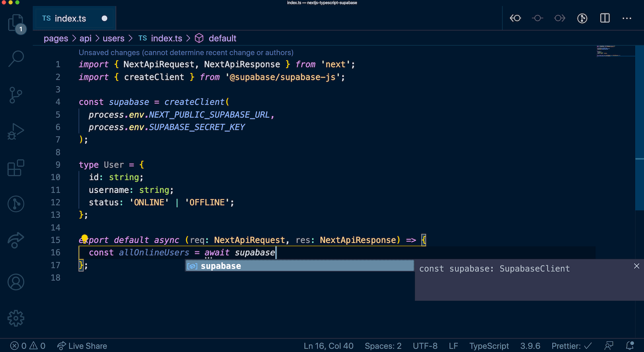Close the suggestion details panel
644x352 pixels.
[636, 266]
